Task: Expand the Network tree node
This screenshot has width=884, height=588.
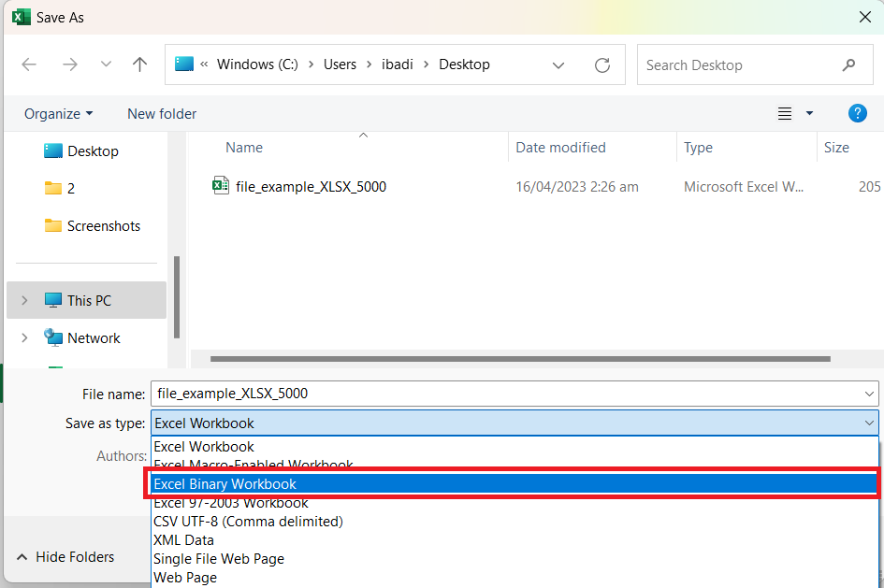Action: tap(24, 337)
